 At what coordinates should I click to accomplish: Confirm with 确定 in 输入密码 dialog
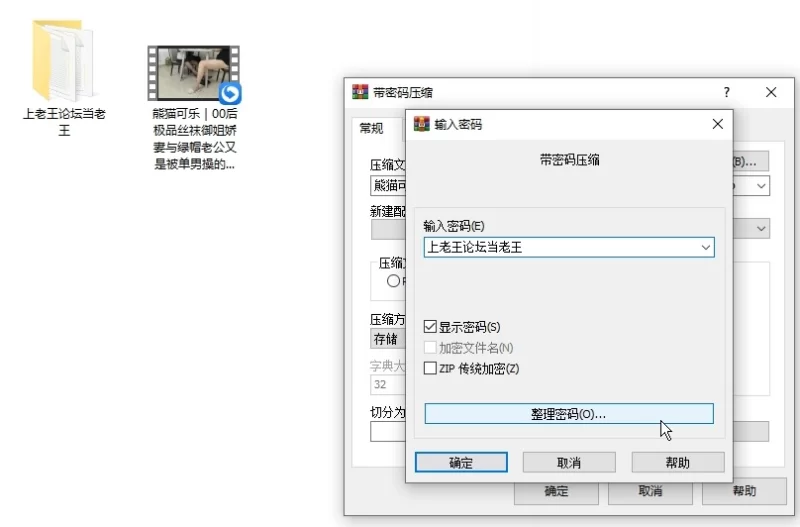click(x=461, y=462)
